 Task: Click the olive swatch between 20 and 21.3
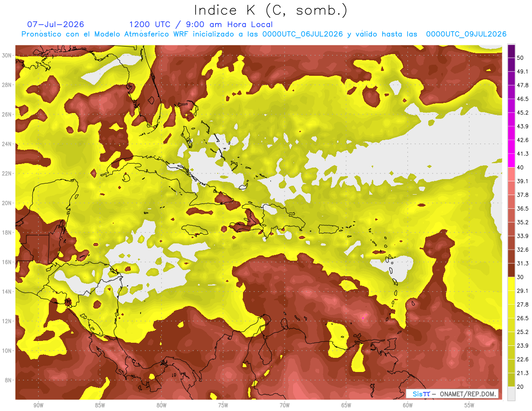511,380
